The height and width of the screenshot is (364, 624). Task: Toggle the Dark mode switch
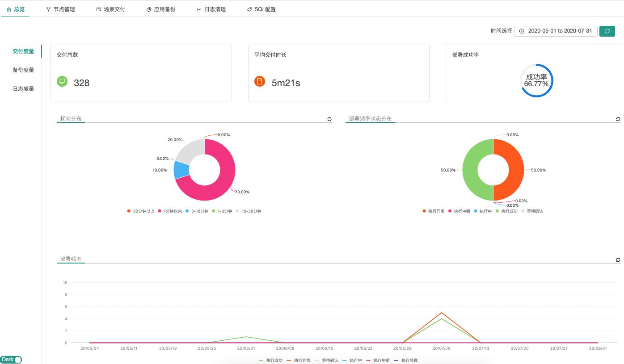11,360
